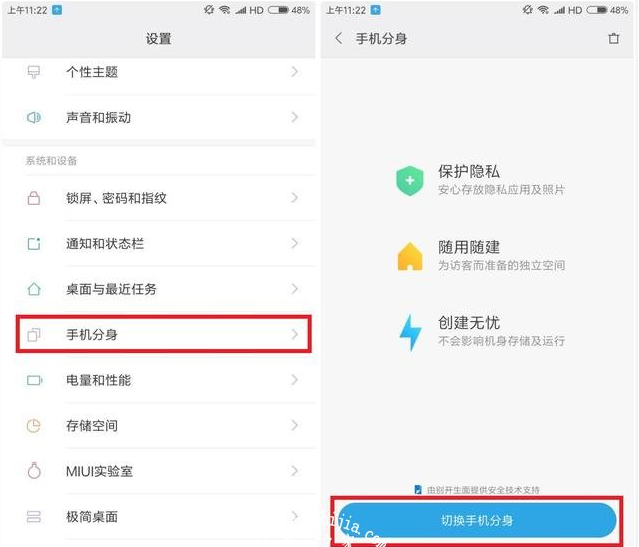
Task: Expand 个性主题 via its chevron arrow
Action: tap(295, 72)
